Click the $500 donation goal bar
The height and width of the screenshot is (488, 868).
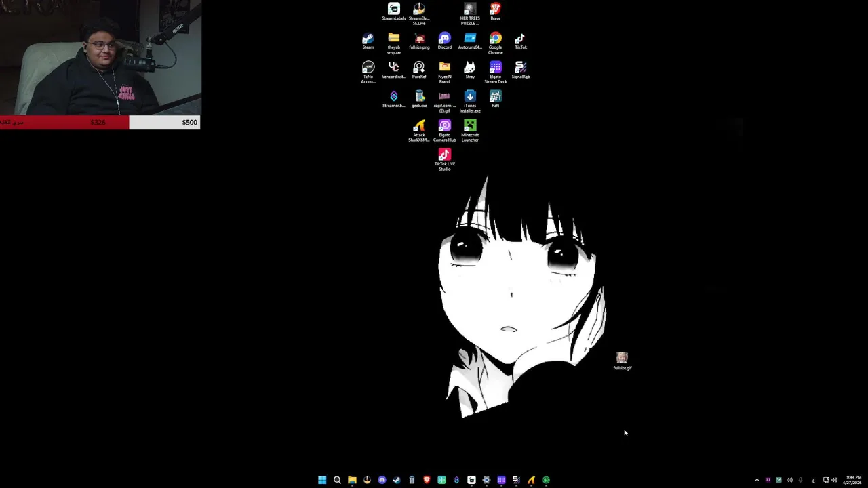(x=100, y=122)
